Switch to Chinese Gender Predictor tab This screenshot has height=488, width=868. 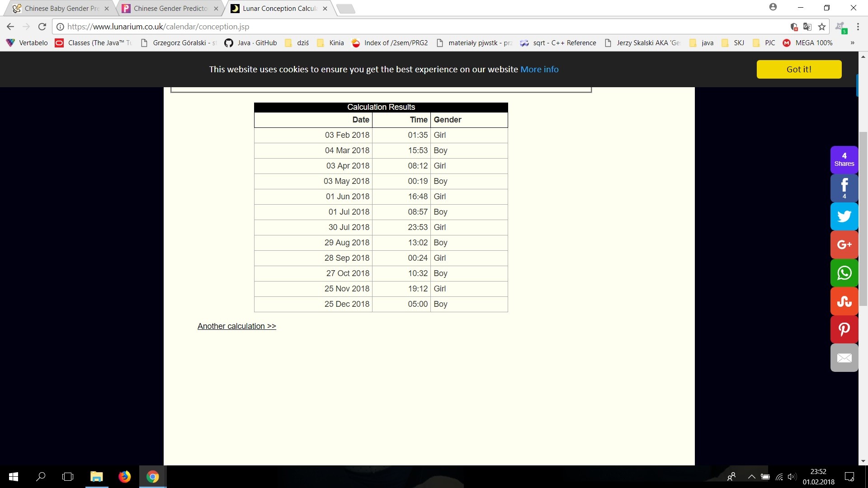[x=170, y=8]
